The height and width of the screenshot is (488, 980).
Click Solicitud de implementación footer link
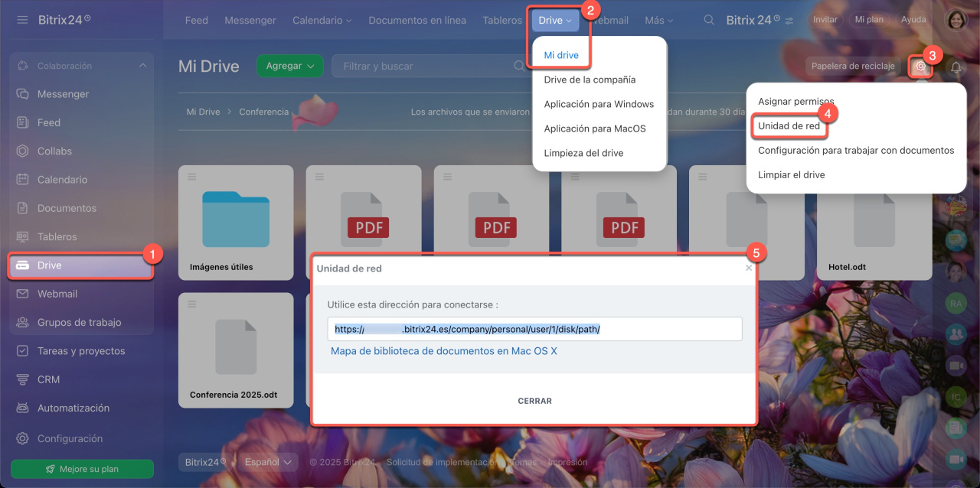click(x=442, y=462)
